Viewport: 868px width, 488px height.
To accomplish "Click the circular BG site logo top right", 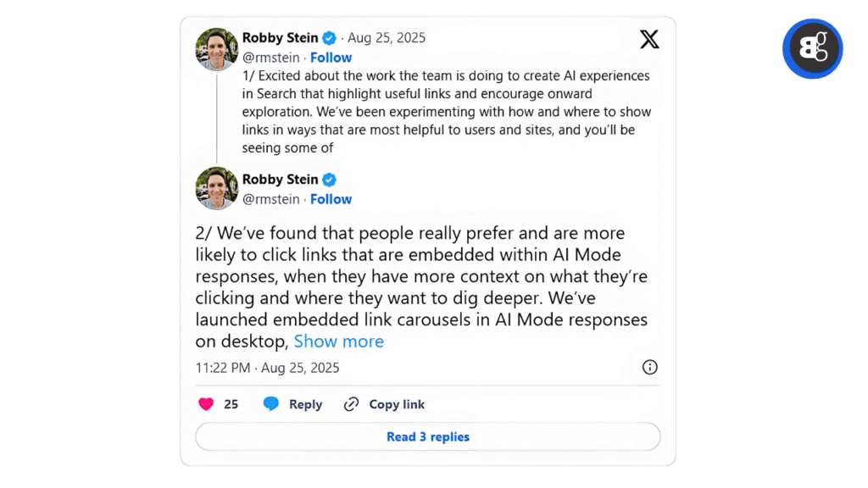I will [812, 48].
